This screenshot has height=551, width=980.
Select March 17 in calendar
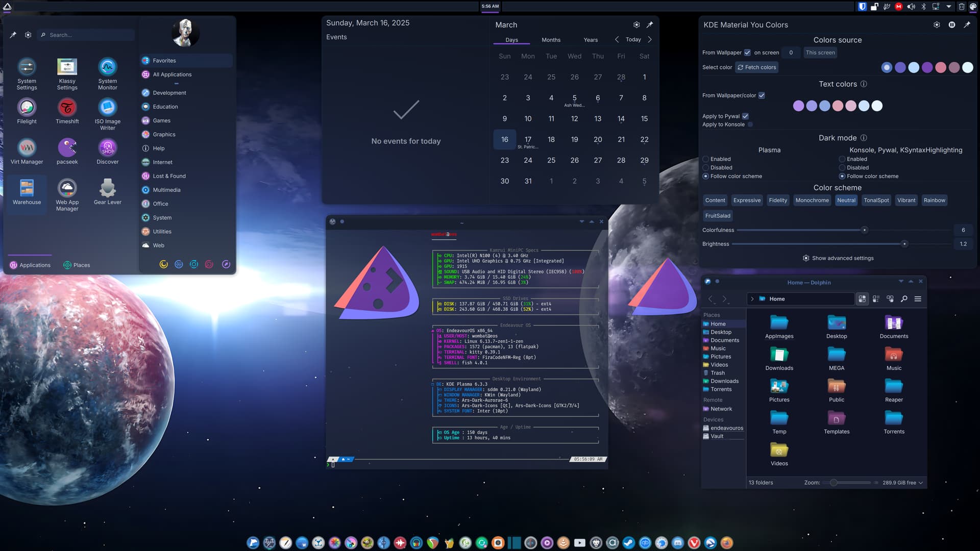tap(528, 140)
